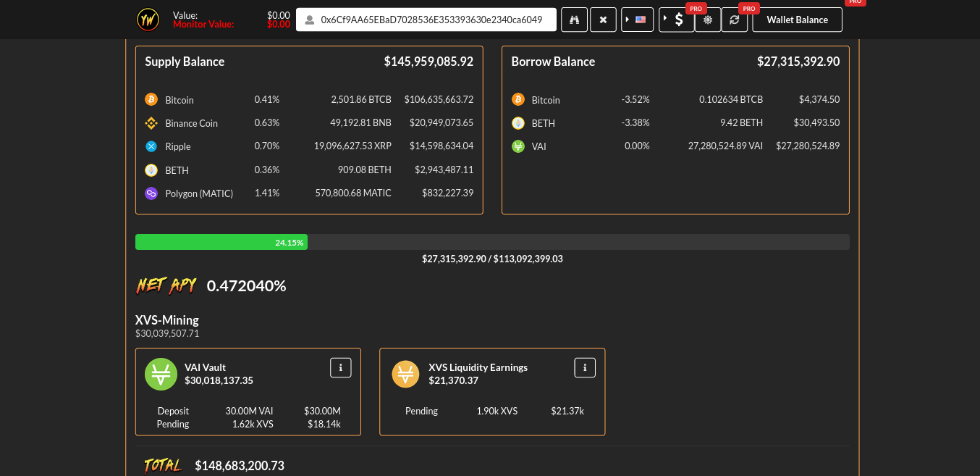Click the VAI icon in Borrow Balance

[x=518, y=146]
